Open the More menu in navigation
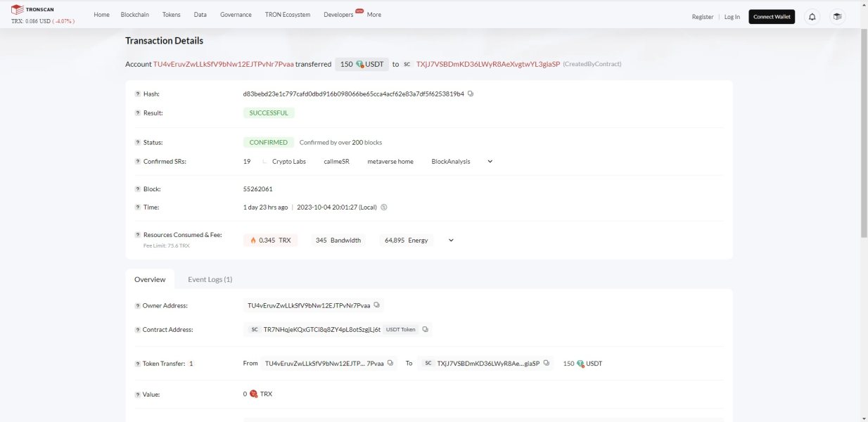The width and height of the screenshot is (868, 422). click(x=374, y=15)
